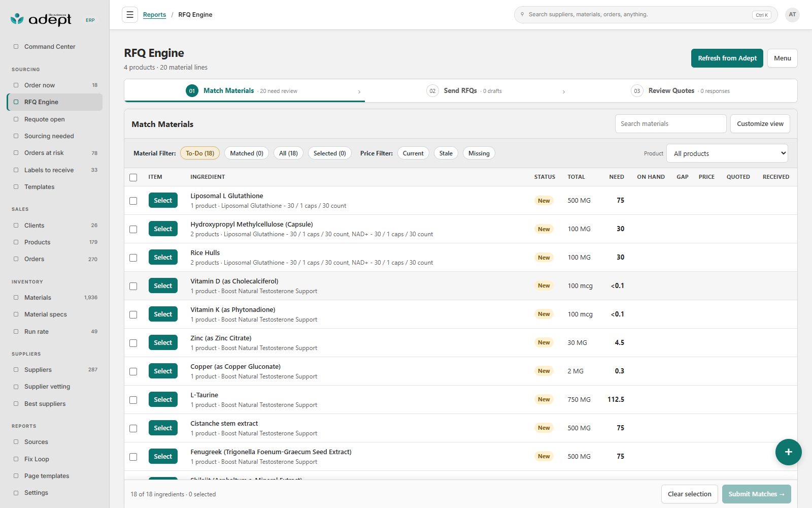
Task: Toggle the select-all header checkbox
Action: [133, 177]
